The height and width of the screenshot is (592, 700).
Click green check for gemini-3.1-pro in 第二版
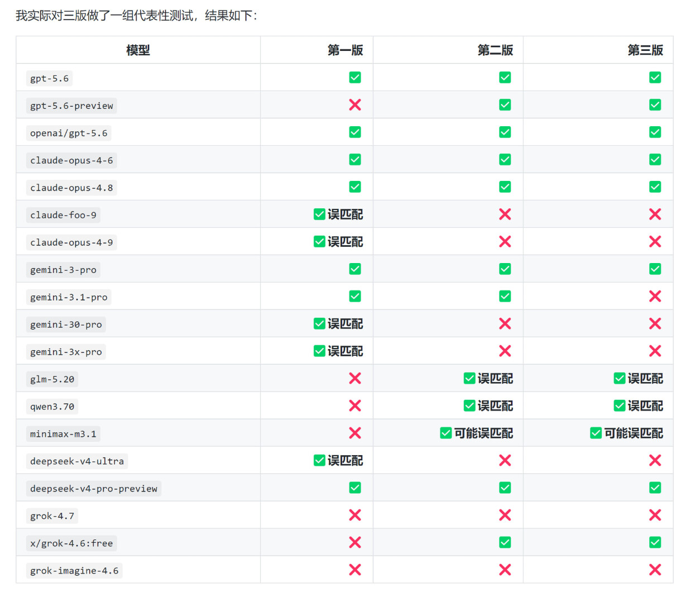point(505,297)
